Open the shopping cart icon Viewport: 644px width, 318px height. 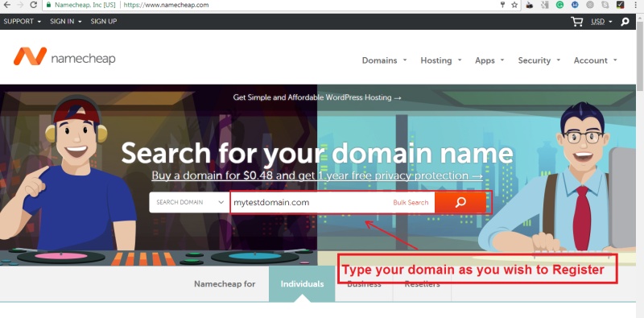coord(576,22)
